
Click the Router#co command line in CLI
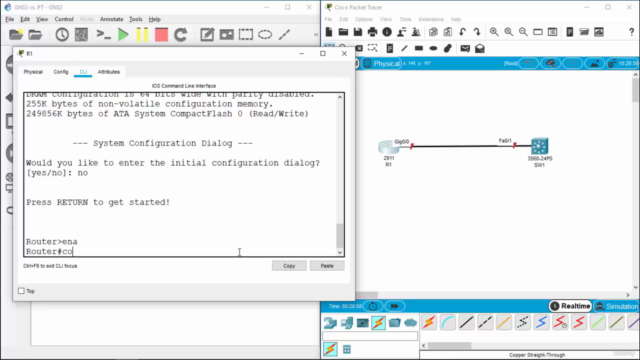coord(49,251)
